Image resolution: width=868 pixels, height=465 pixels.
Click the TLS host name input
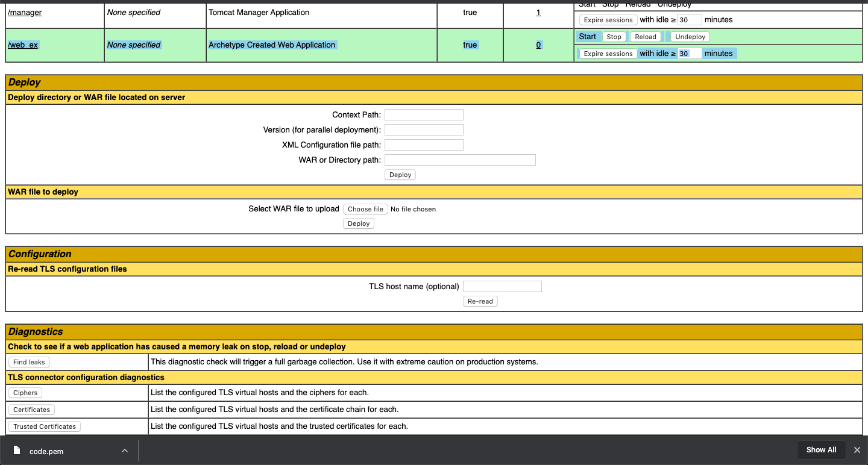click(502, 286)
